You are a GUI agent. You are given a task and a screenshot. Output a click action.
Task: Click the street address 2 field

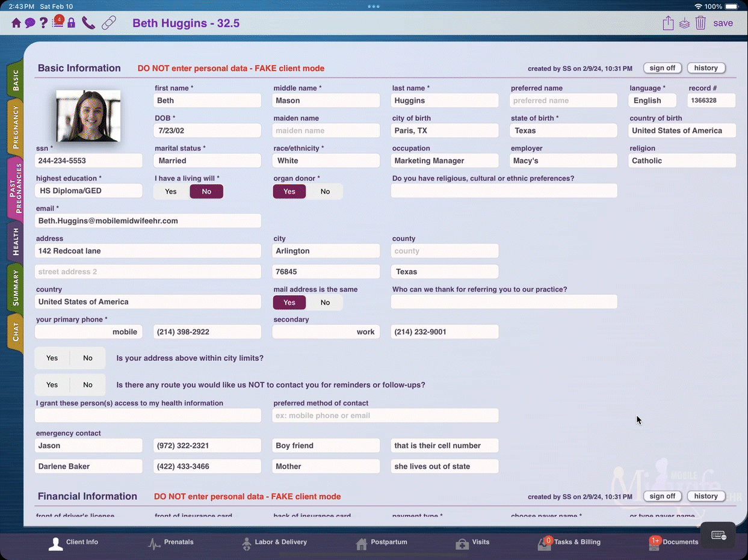(148, 271)
